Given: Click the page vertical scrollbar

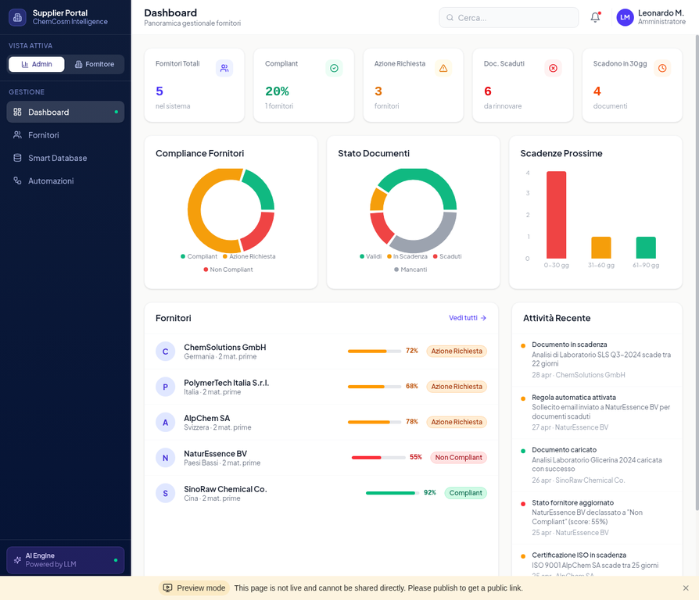Looking at the screenshot, I should pos(697,273).
